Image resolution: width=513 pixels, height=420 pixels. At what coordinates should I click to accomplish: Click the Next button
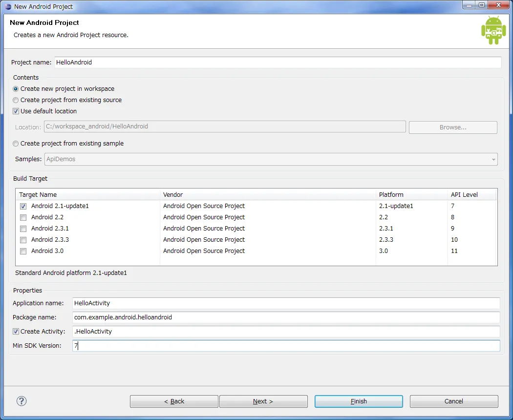[263, 401]
